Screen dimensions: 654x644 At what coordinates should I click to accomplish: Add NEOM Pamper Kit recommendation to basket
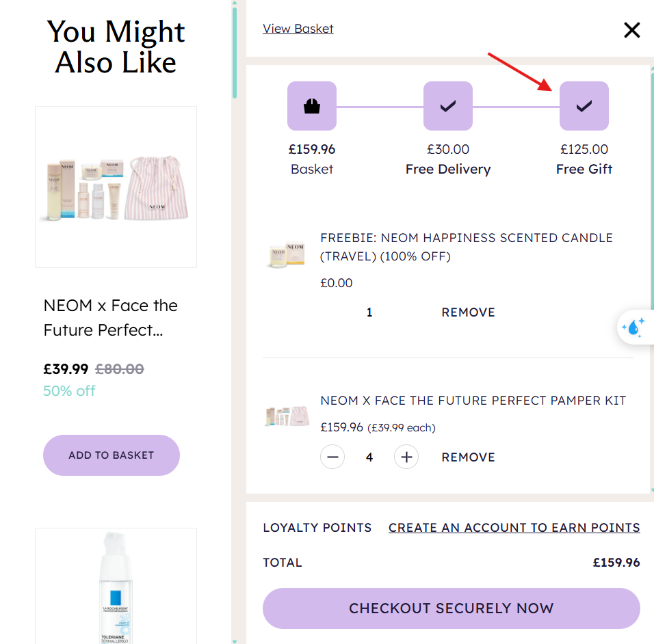[112, 455]
